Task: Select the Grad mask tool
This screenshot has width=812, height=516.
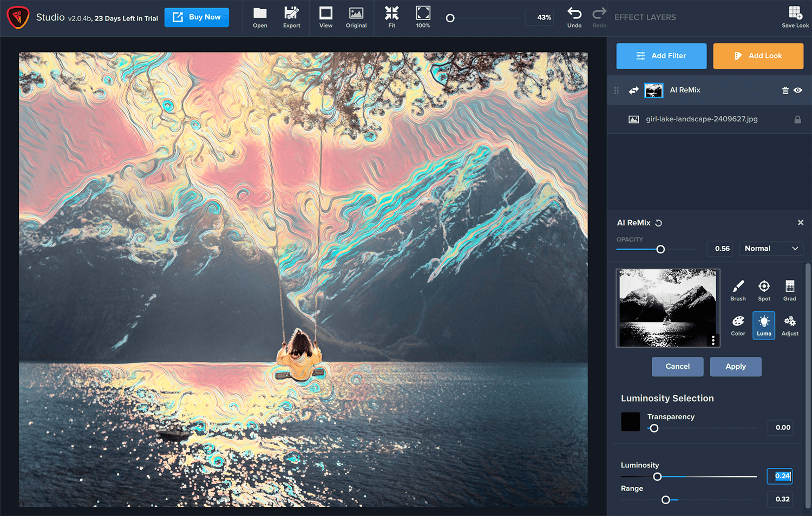Action: click(790, 290)
